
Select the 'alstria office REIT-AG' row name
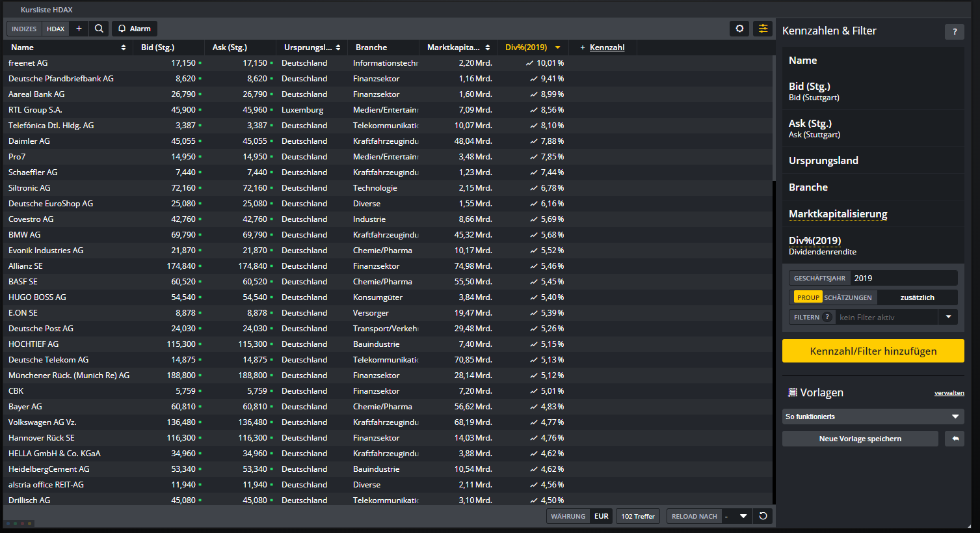click(x=46, y=485)
